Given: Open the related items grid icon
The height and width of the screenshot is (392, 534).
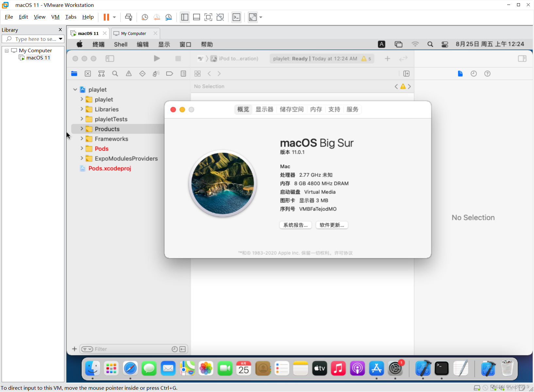Looking at the screenshot, I should (x=197, y=73).
